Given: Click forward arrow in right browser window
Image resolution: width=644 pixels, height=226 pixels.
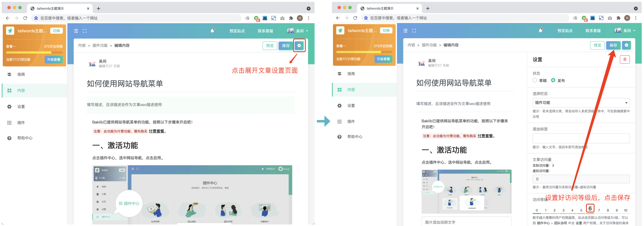Looking at the screenshot, I should coord(346,18).
